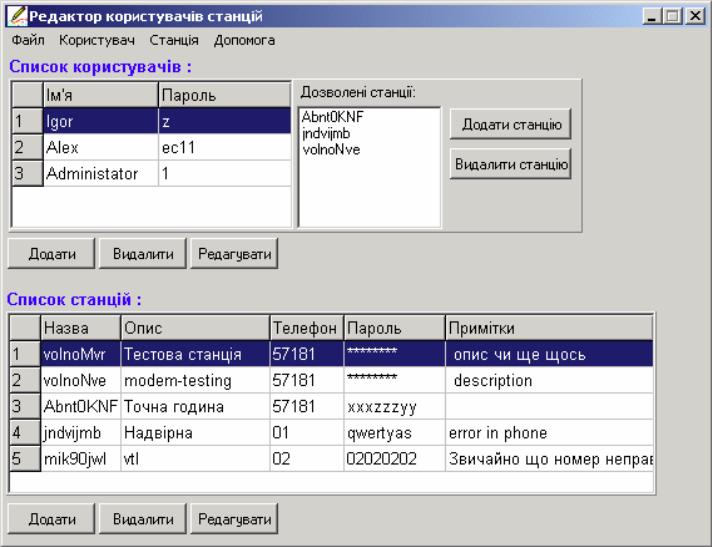
Task: Click the users table Пароль column header
Action: 225,95
